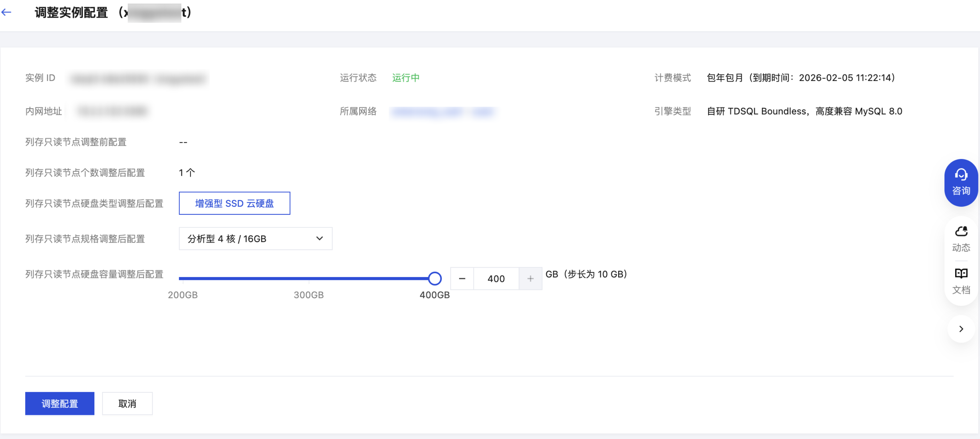Click the 运行中 running status text

pyautogui.click(x=405, y=78)
